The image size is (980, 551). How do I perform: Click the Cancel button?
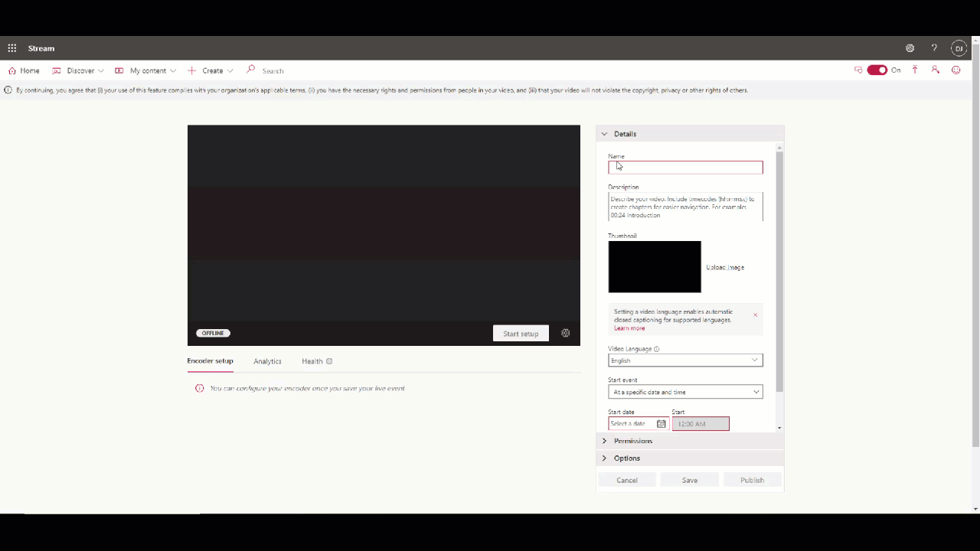click(x=627, y=480)
